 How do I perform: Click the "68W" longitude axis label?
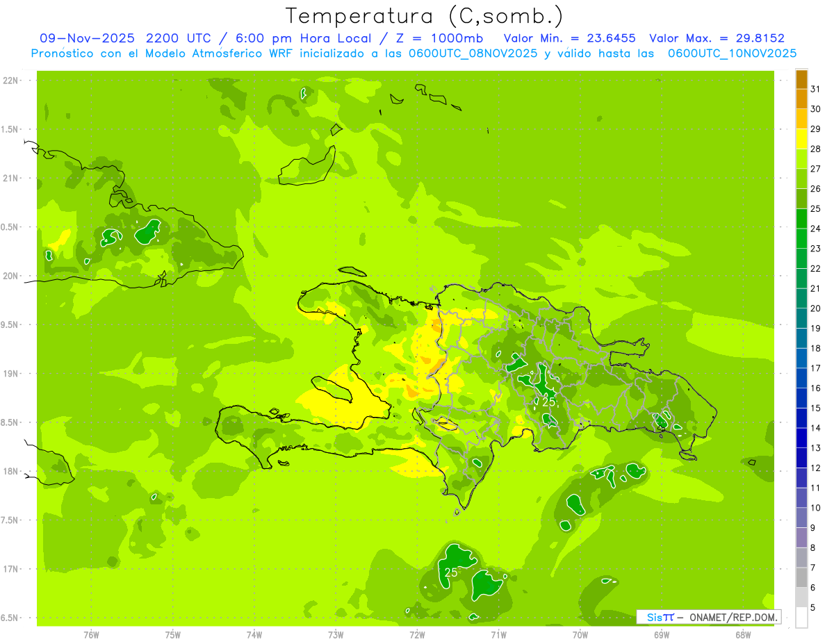pyautogui.click(x=743, y=634)
